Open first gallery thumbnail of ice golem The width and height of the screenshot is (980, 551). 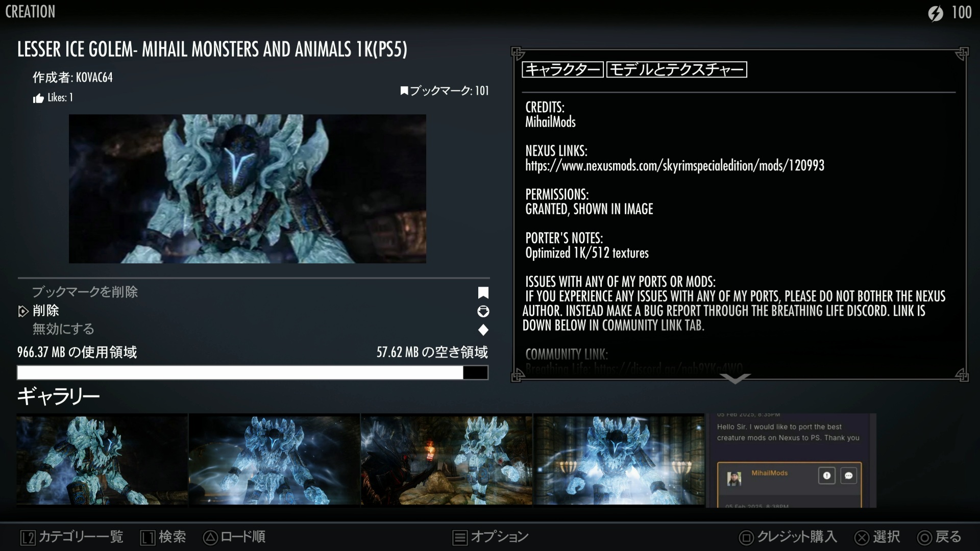point(102,459)
